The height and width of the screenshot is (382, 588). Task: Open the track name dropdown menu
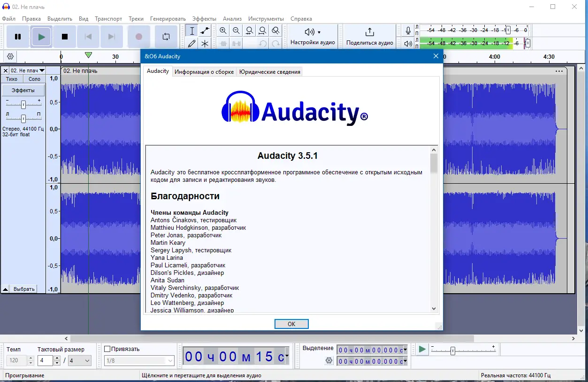pyautogui.click(x=28, y=71)
